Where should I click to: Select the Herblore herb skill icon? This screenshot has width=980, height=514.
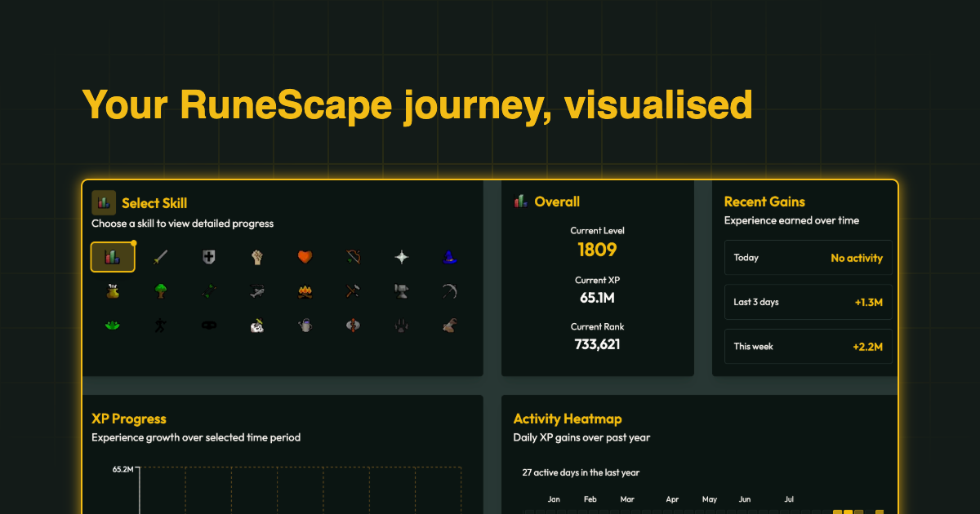coord(113,326)
